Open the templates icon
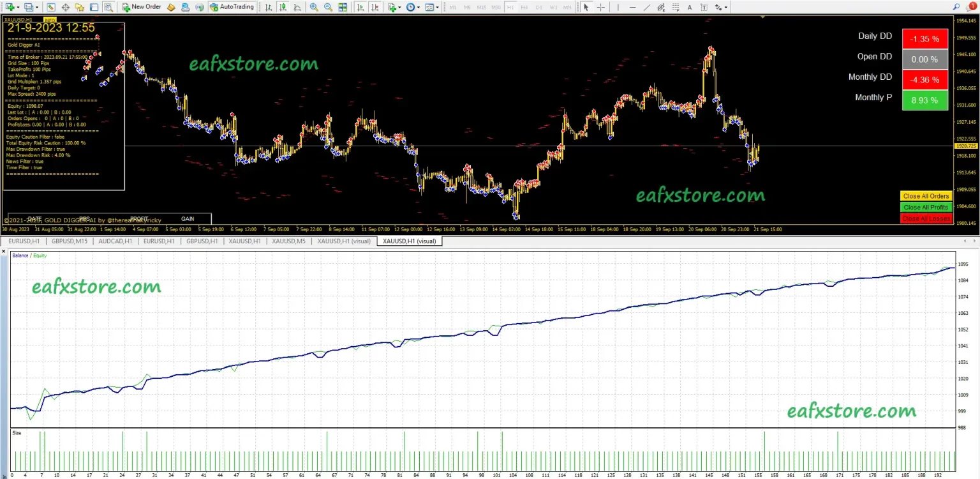 pos(429,7)
